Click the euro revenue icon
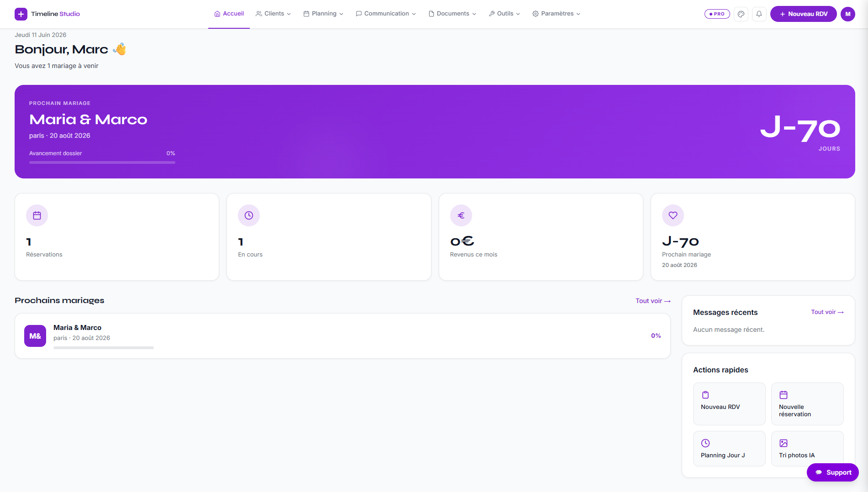Viewport: 868px width, 492px height. pyautogui.click(x=461, y=215)
